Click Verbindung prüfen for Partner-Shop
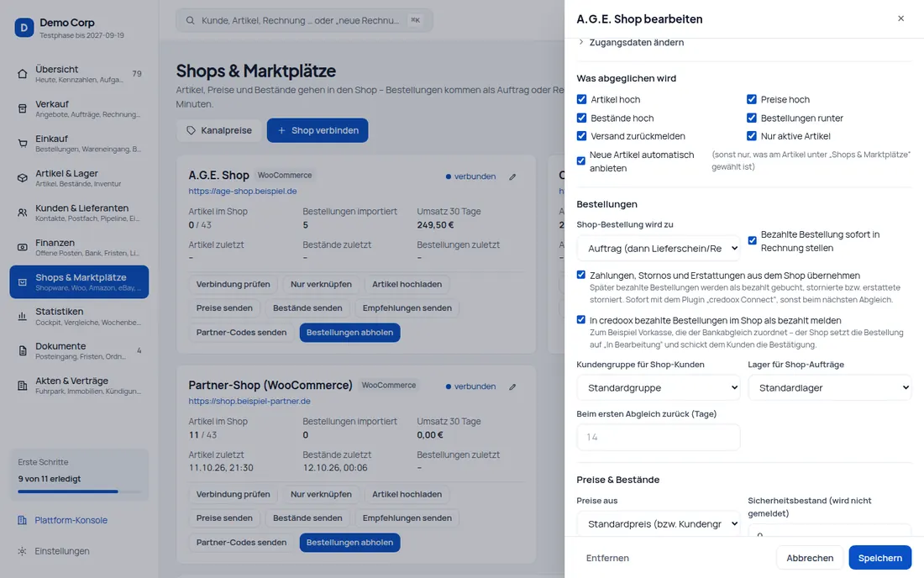This screenshot has height=578, width=924. (x=233, y=494)
